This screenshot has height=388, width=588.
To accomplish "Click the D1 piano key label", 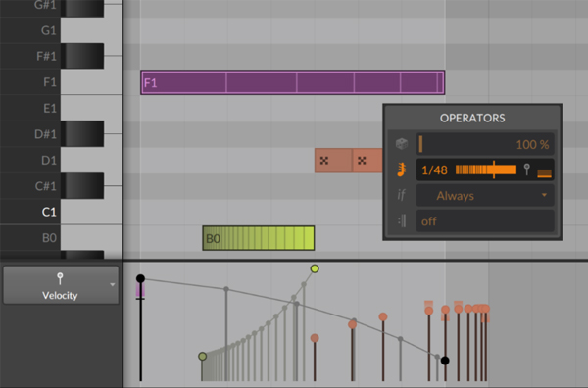I will coord(49,160).
